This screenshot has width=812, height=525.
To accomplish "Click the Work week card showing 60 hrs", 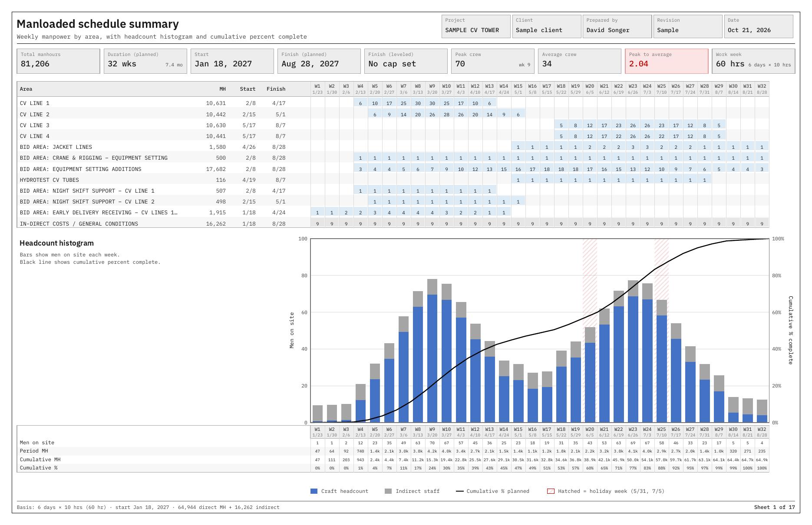I will coord(753,61).
